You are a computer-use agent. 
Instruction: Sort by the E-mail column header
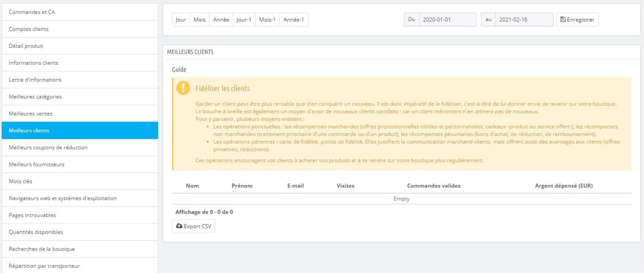tap(295, 186)
